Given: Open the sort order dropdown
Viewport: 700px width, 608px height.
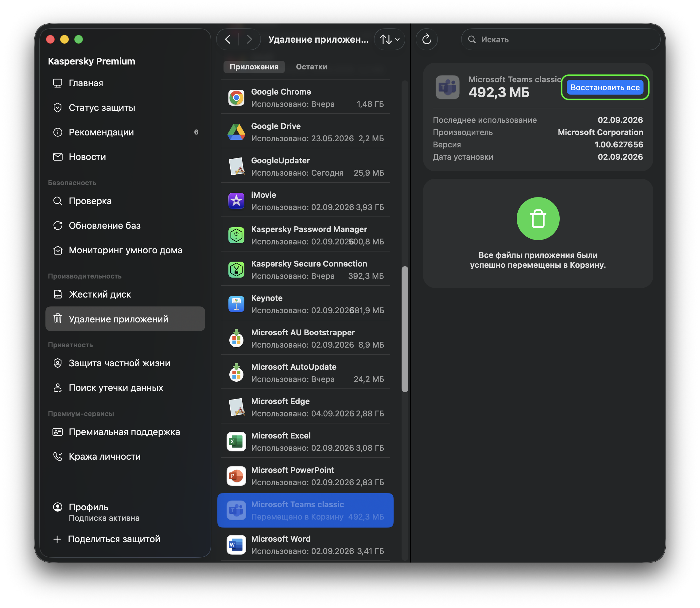Looking at the screenshot, I should coord(389,39).
